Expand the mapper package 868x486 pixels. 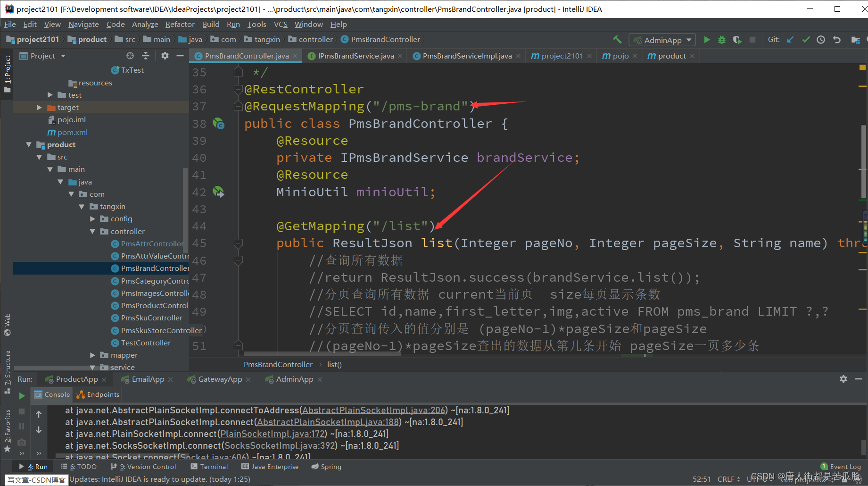pyautogui.click(x=92, y=355)
